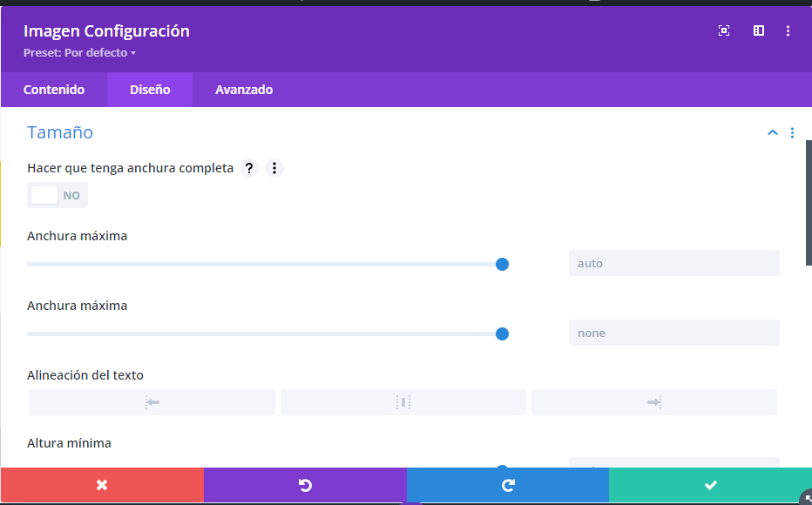Click the Imagen Configuración title
The height and width of the screenshot is (505, 812).
pyautogui.click(x=106, y=31)
